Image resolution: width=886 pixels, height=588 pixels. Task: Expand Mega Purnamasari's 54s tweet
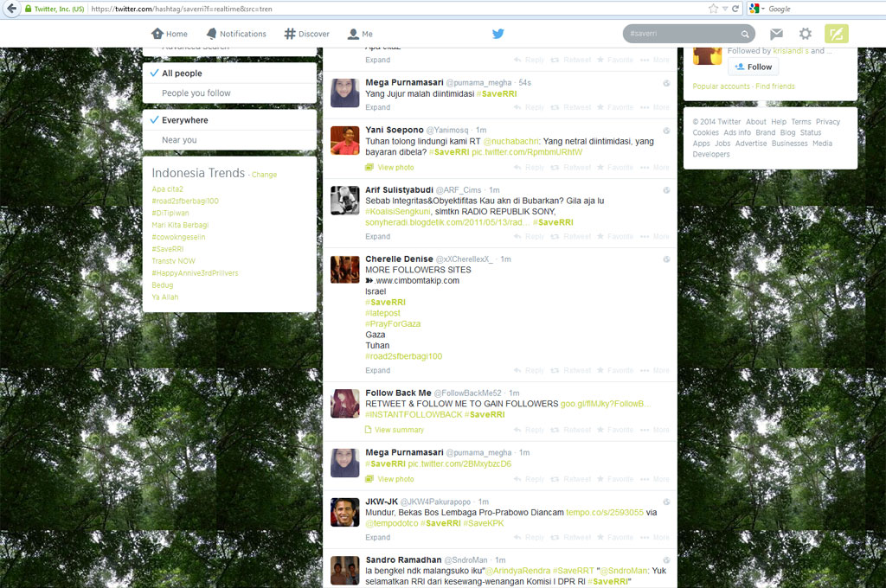(x=377, y=107)
